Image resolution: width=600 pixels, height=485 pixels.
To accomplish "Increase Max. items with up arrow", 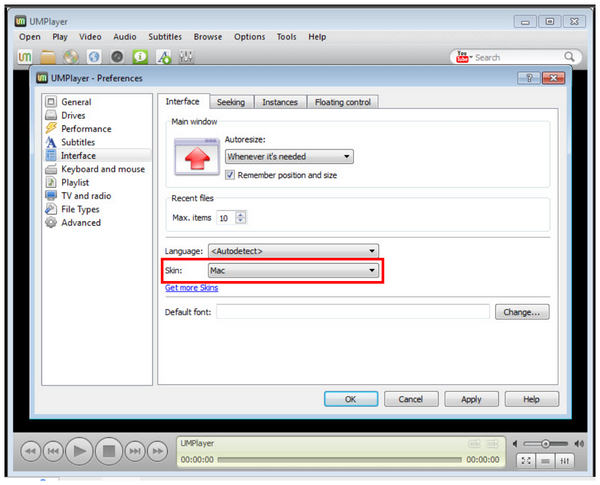I will coord(240,215).
